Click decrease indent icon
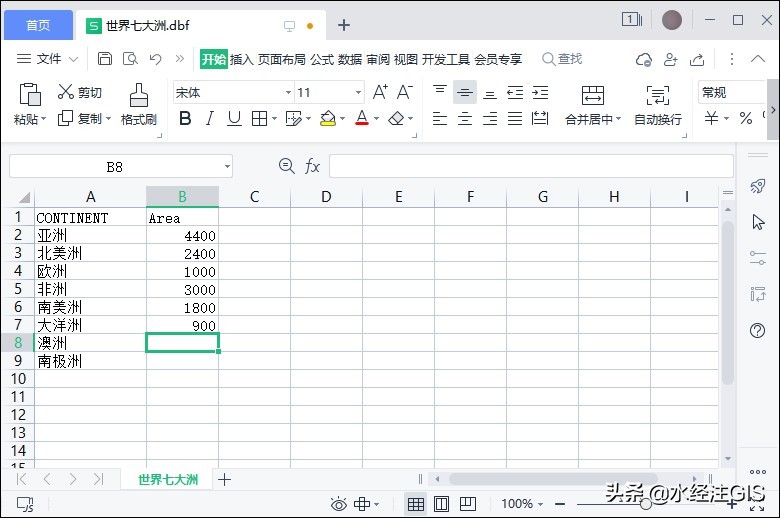The image size is (780, 518). point(515,92)
